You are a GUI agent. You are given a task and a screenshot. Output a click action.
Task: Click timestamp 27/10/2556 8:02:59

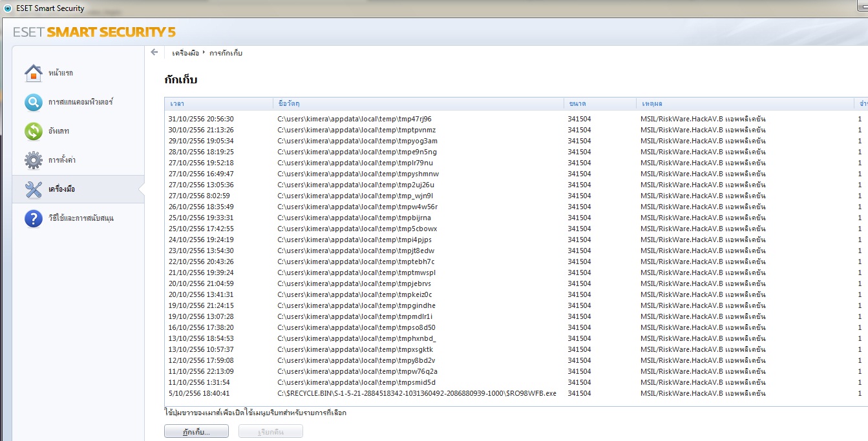tap(199, 196)
